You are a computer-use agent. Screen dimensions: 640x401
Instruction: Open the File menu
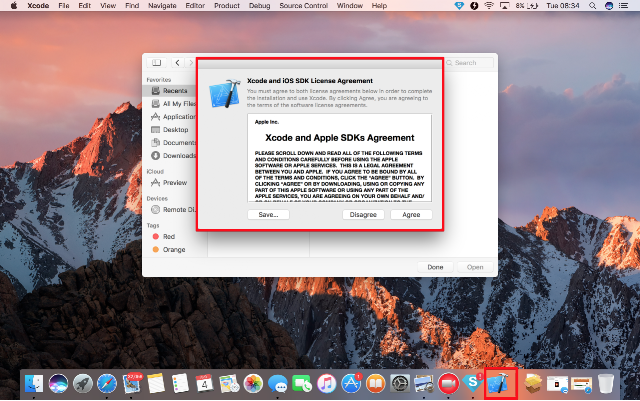64,6
